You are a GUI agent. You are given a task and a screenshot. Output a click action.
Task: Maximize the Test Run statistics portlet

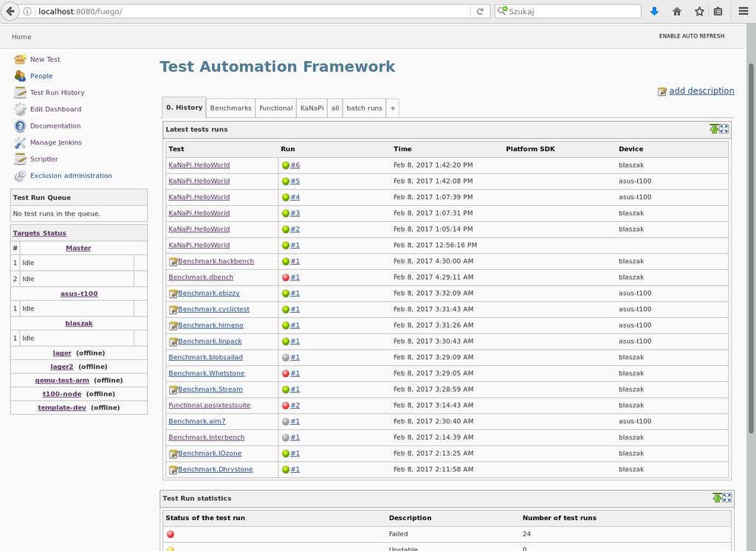coord(727,498)
